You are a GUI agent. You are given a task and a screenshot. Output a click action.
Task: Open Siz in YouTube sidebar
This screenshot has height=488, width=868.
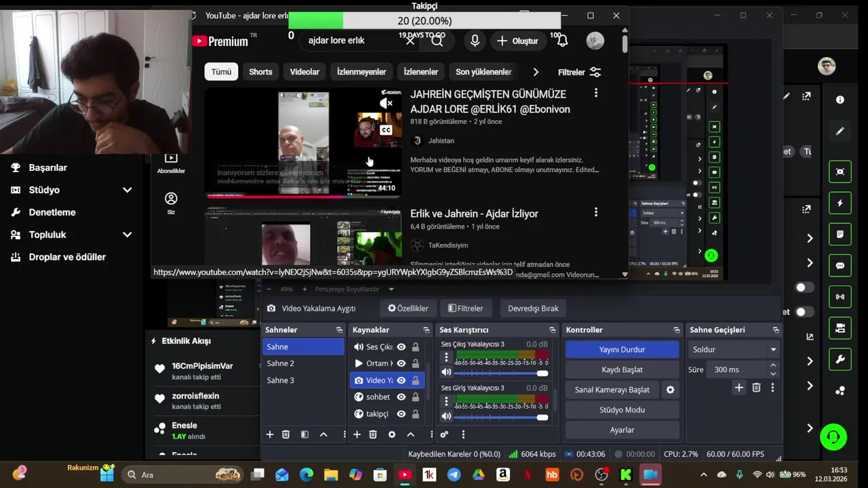[171, 203]
